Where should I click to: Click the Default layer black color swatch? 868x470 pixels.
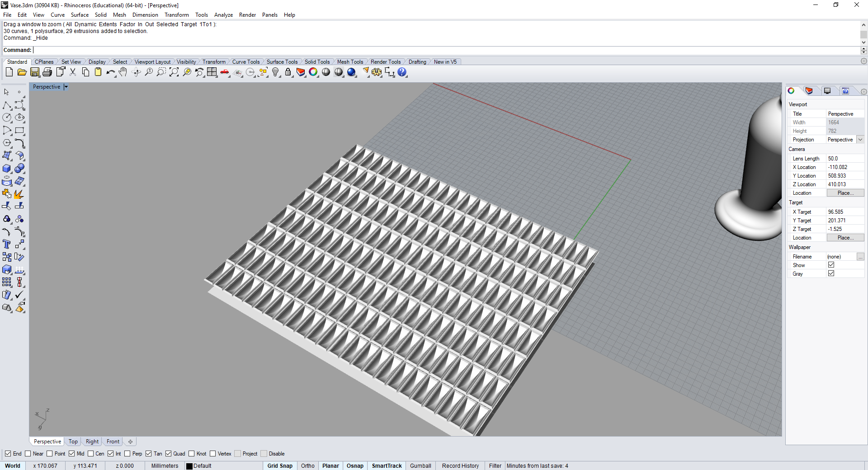189,466
